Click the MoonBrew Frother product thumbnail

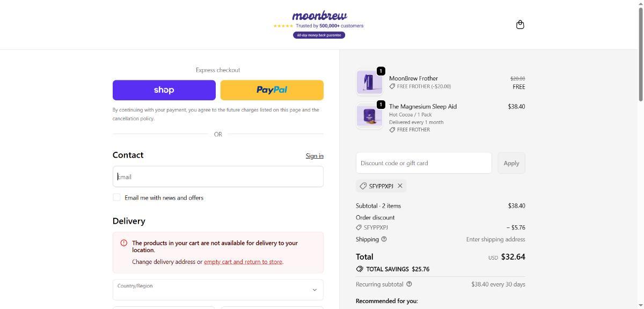tap(369, 83)
